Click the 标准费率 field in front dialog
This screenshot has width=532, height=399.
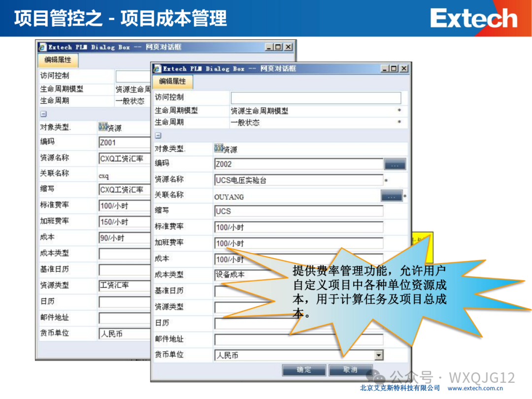[x=299, y=227]
